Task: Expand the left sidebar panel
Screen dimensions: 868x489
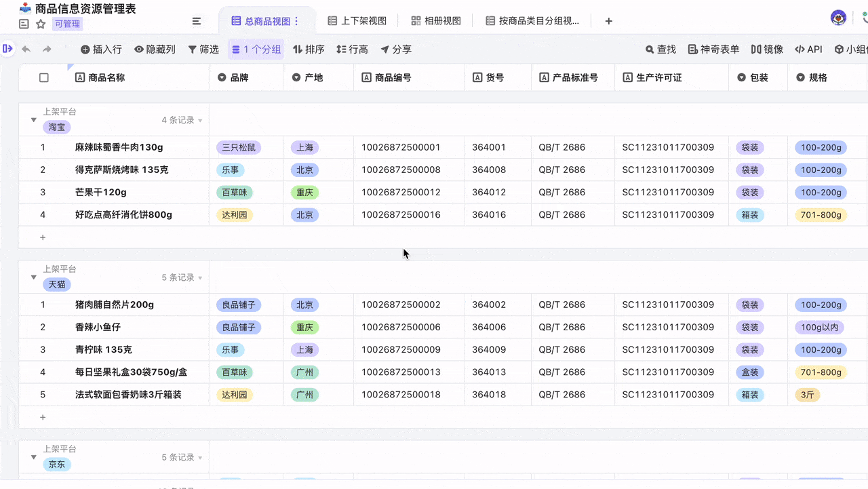Action: coord(7,49)
